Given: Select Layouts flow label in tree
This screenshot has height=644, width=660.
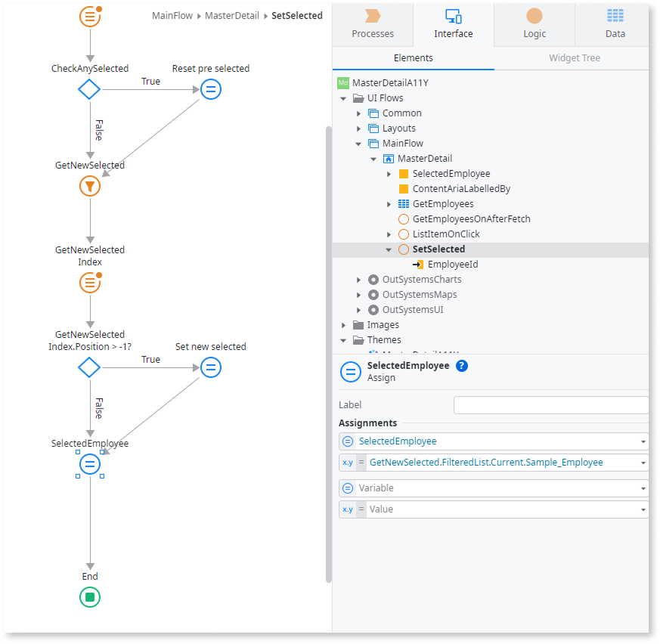Looking at the screenshot, I should tap(398, 128).
